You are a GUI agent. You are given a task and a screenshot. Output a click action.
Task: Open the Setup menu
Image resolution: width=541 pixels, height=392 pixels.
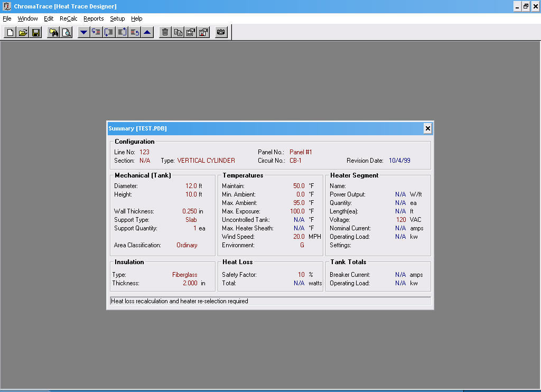pos(117,18)
